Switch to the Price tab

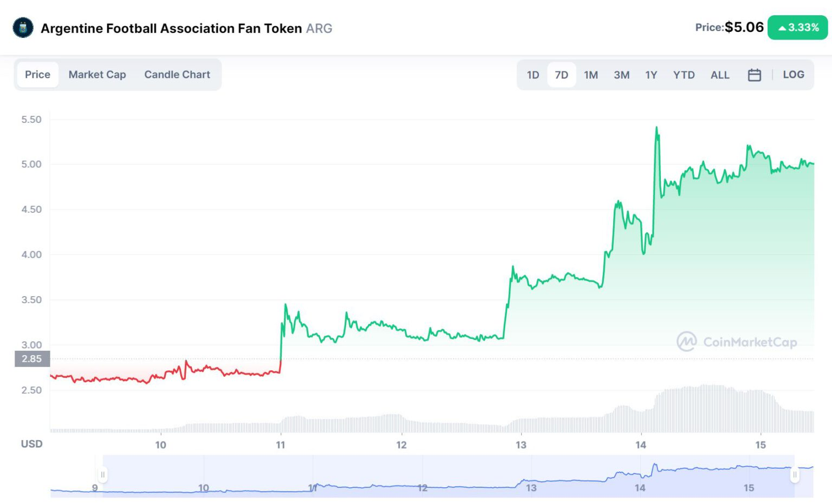click(x=37, y=75)
